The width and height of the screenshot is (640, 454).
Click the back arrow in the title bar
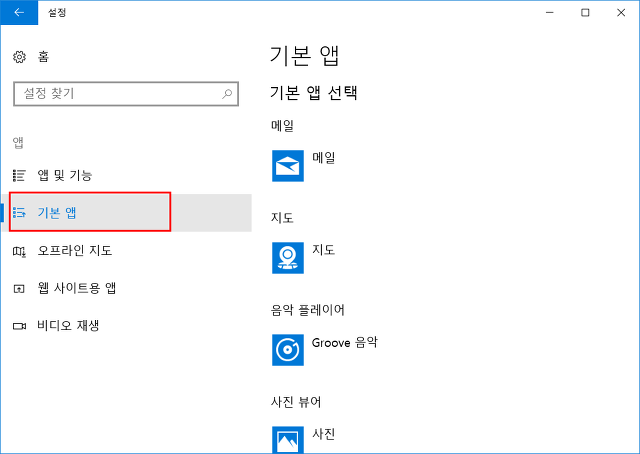(19, 13)
